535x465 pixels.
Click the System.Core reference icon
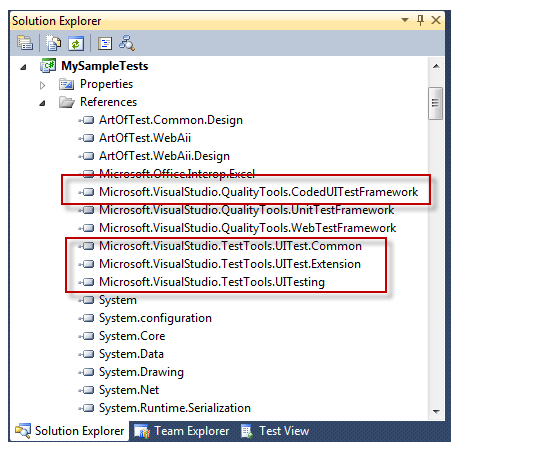86,336
